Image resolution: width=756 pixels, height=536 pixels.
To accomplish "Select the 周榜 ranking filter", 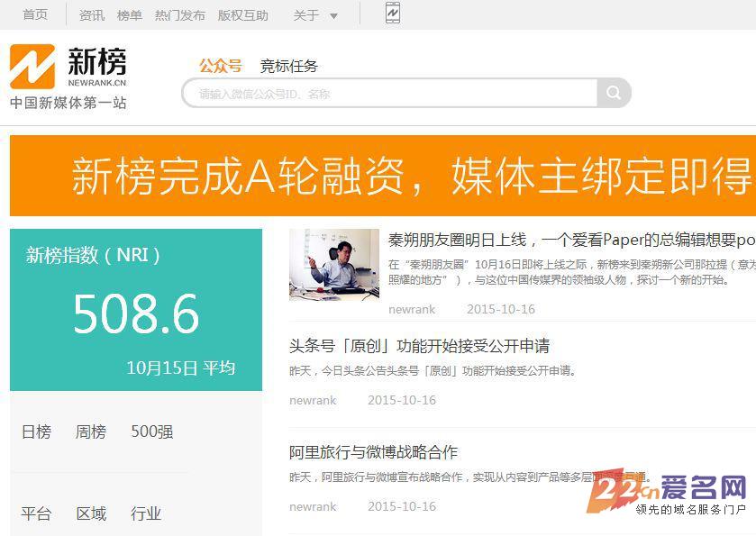I will 90,432.
